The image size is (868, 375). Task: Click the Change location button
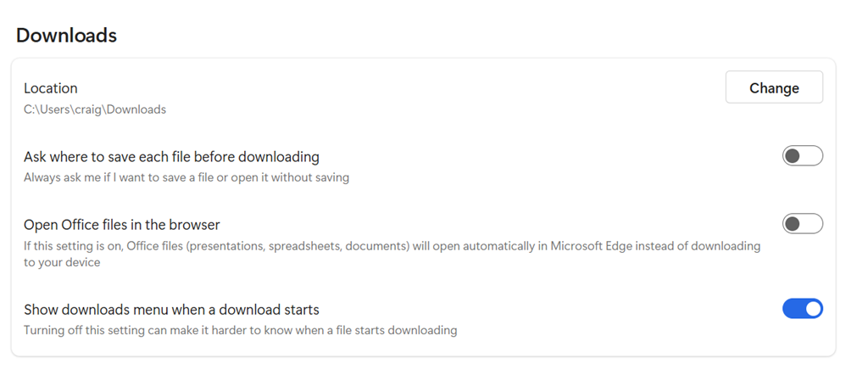click(774, 87)
